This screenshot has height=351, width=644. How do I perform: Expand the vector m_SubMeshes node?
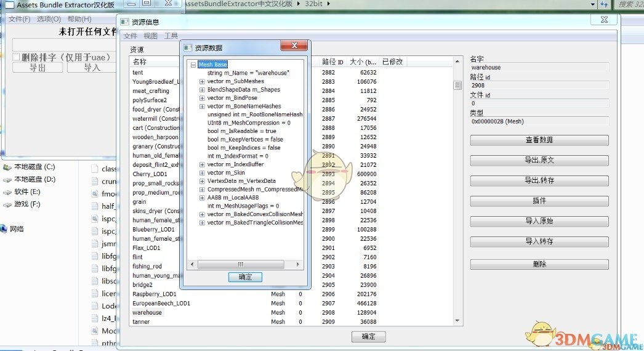tap(202, 81)
